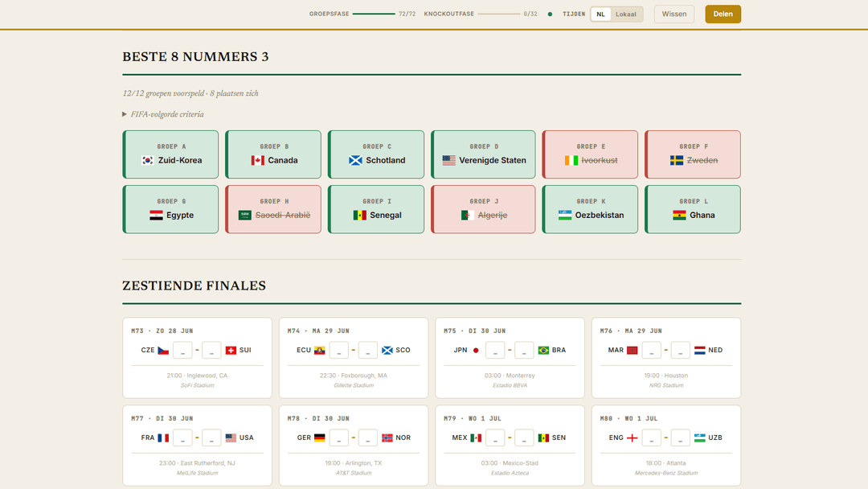Click the Egypt flag in Groep G
Screen dimensions: 868x489
[x=156, y=216]
